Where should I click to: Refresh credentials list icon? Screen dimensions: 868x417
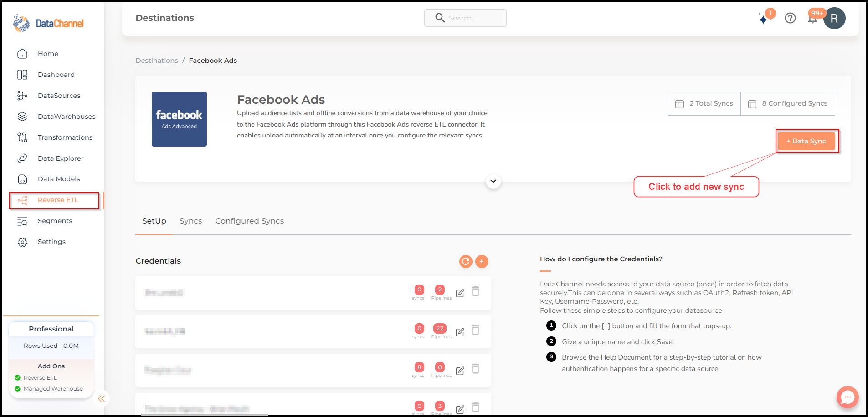(466, 261)
